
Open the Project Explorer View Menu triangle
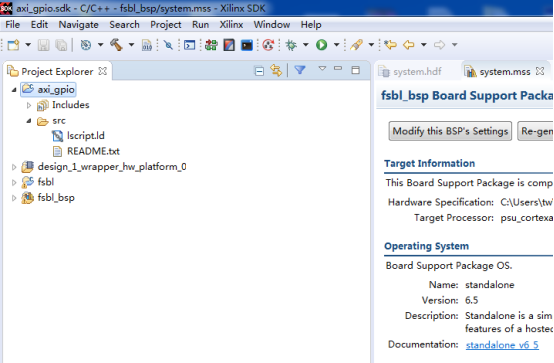pyautogui.click(x=322, y=68)
